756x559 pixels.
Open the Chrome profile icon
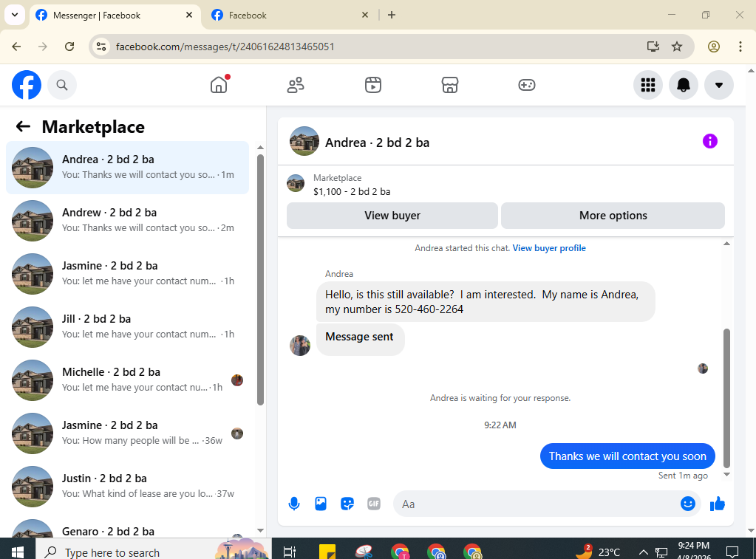[x=714, y=47]
